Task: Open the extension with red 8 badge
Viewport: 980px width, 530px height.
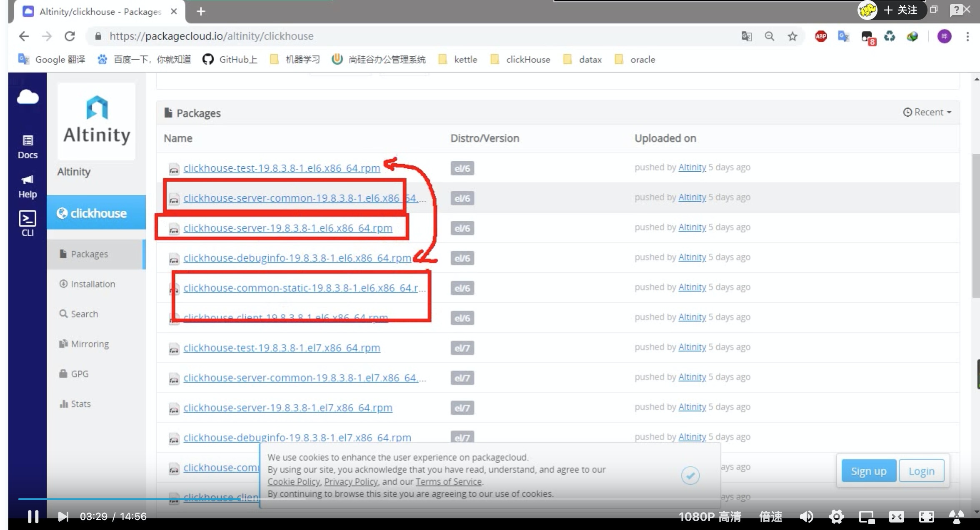Action: [867, 37]
